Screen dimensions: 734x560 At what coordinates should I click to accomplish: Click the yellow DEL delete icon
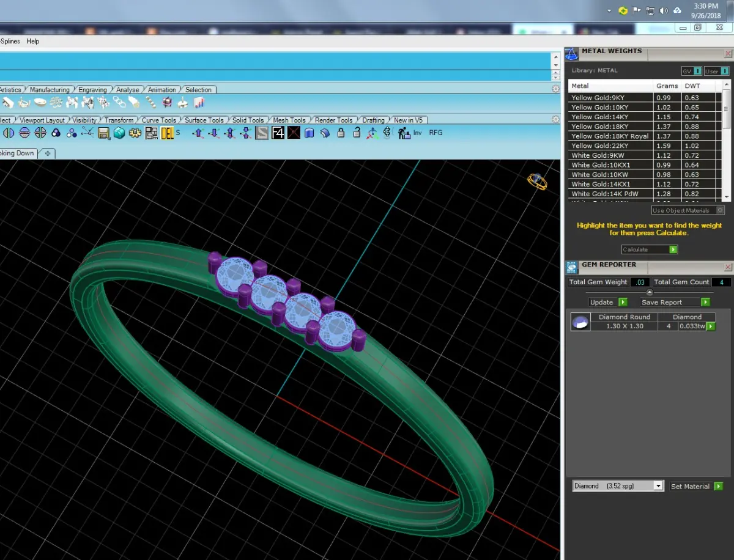(168, 133)
